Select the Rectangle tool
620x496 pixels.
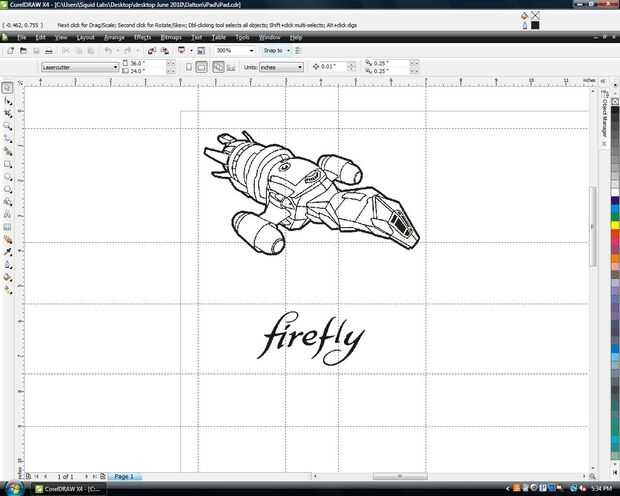click(x=8, y=164)
